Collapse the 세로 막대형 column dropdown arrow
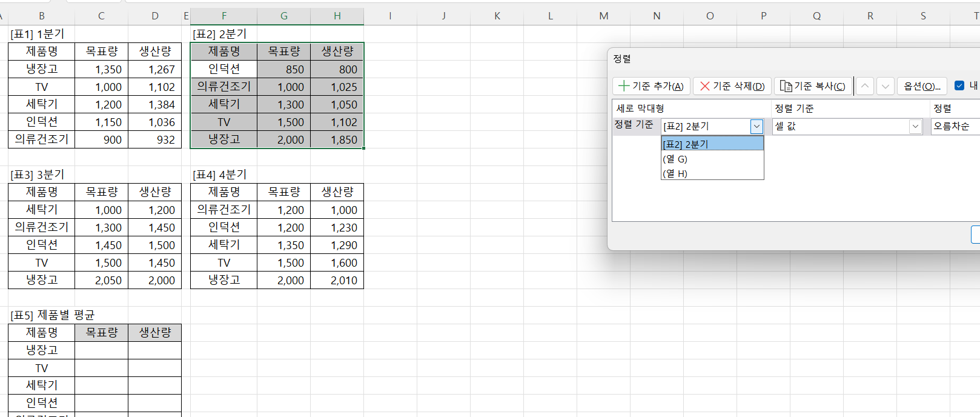The width and height of the screenshot is (980, 417). pos(757,126)
